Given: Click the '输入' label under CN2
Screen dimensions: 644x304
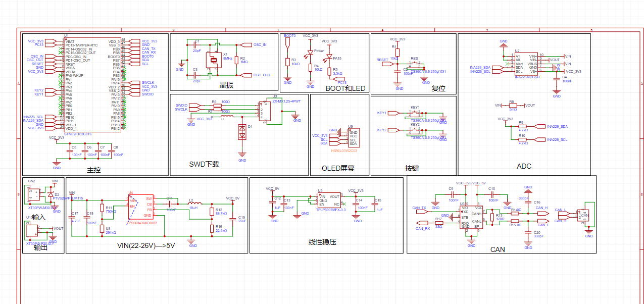Looking at the screenshot, I should coord(39,217).
